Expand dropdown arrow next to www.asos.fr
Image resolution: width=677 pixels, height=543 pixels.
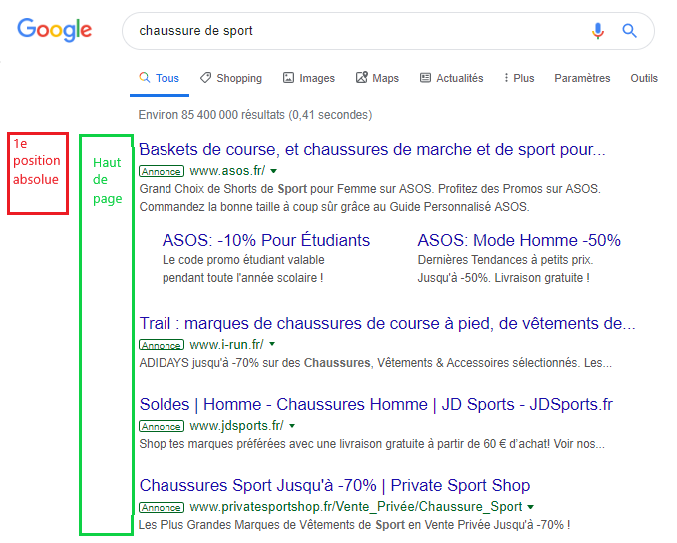click(273, 171)
